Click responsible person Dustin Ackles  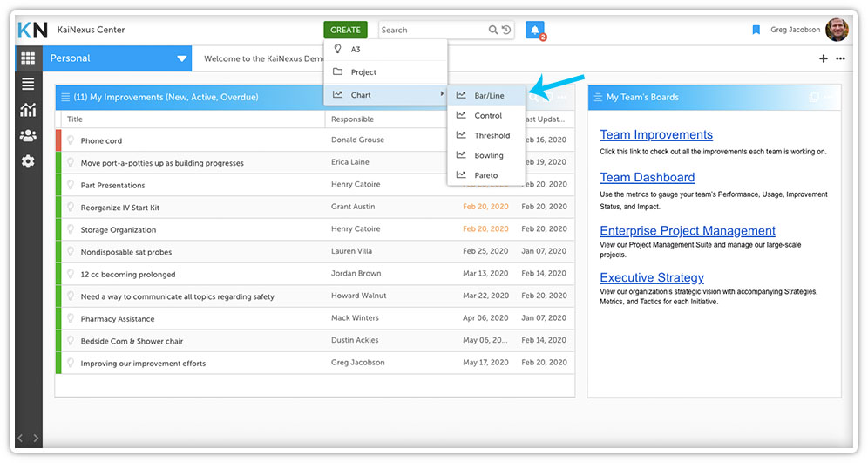click(x=355, y=340)
